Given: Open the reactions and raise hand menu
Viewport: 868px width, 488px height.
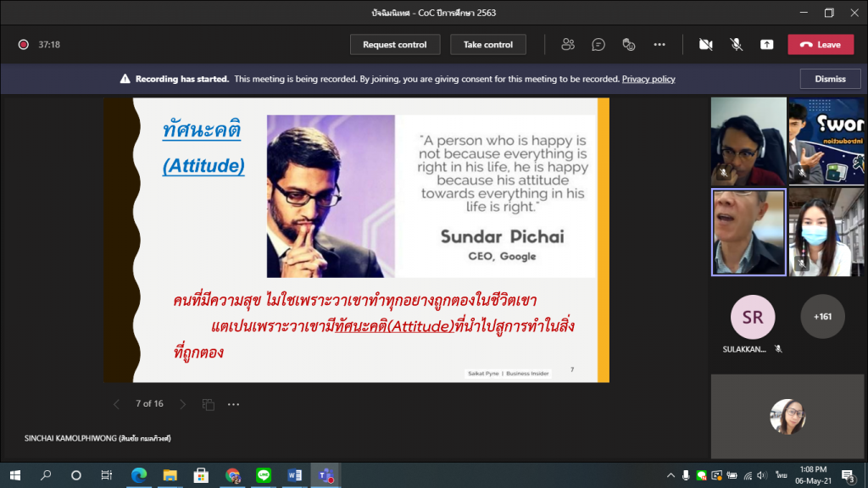Looking at the screenshot, I should click(x=629, y=44).
